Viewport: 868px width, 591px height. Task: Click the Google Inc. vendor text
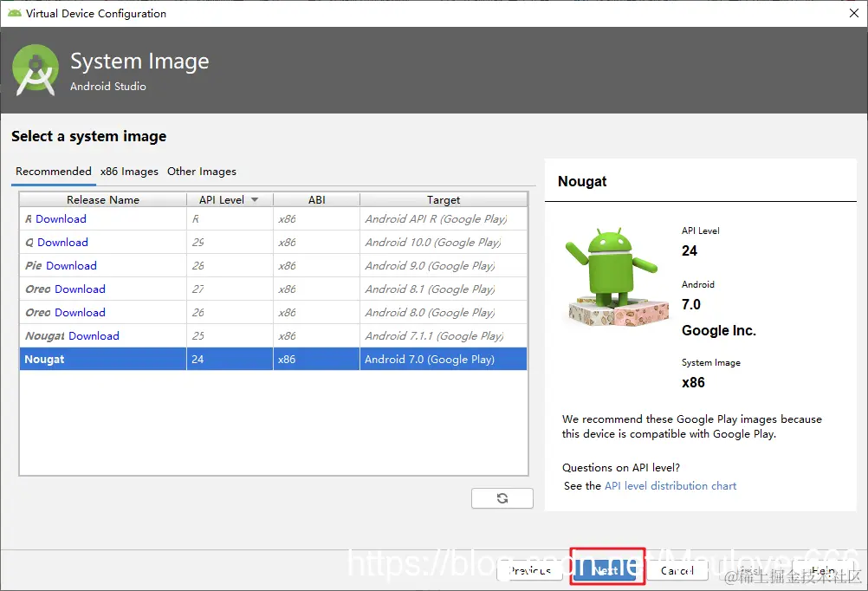(718, 330)
